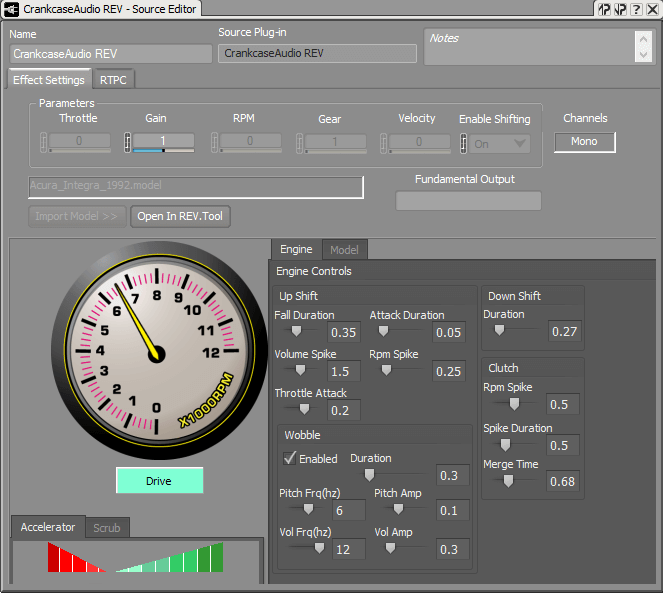663x593 pixels.
Task: Toggle the green Drive button
Action: tap(159, 481)
